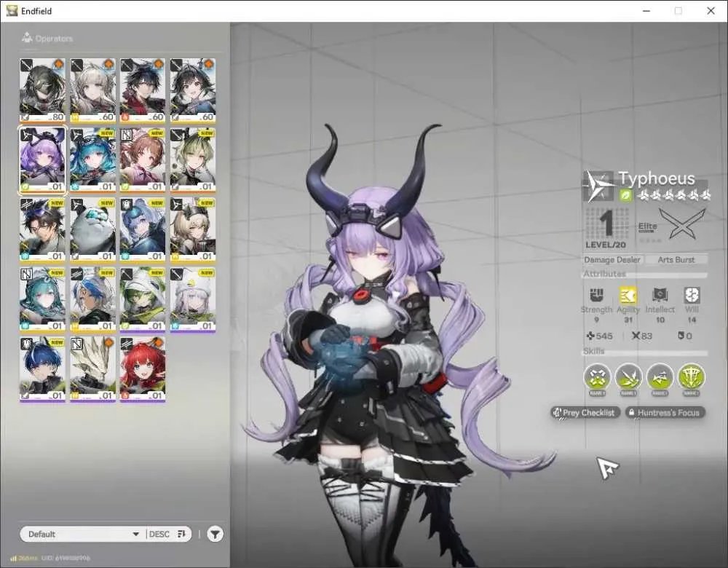Select the white-haired operator in cat-eared hat
The image size is (728, 568).
coord(193,299)
